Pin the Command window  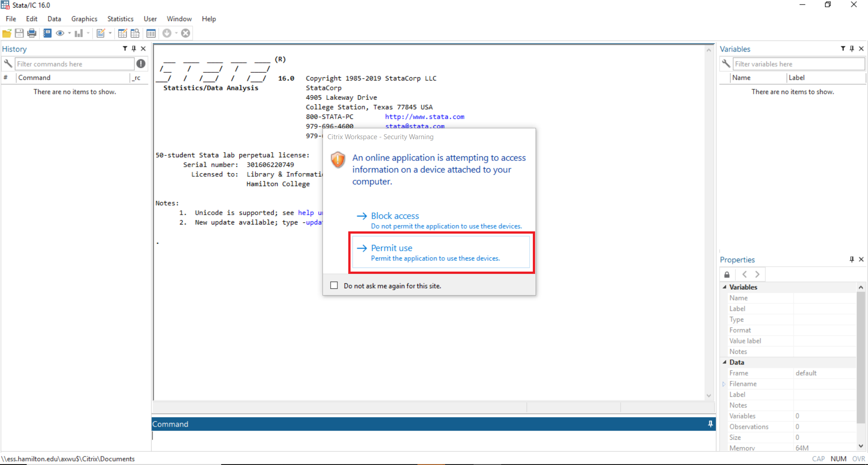[710, 424]
